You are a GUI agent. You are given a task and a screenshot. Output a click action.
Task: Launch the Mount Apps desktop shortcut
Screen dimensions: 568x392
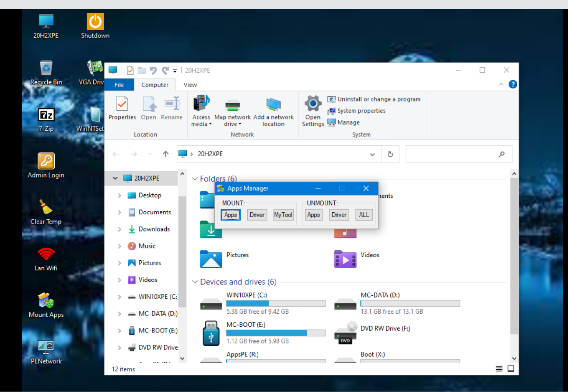(x=46, y=306)
